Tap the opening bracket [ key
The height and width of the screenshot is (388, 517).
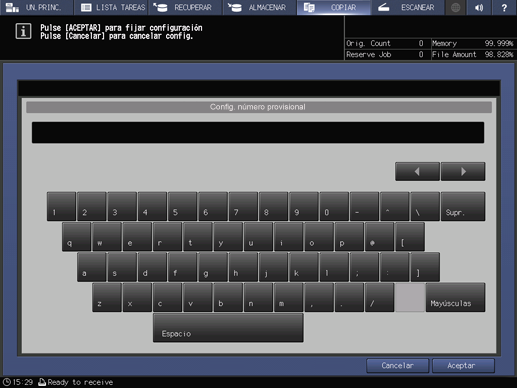pos(410,237)
